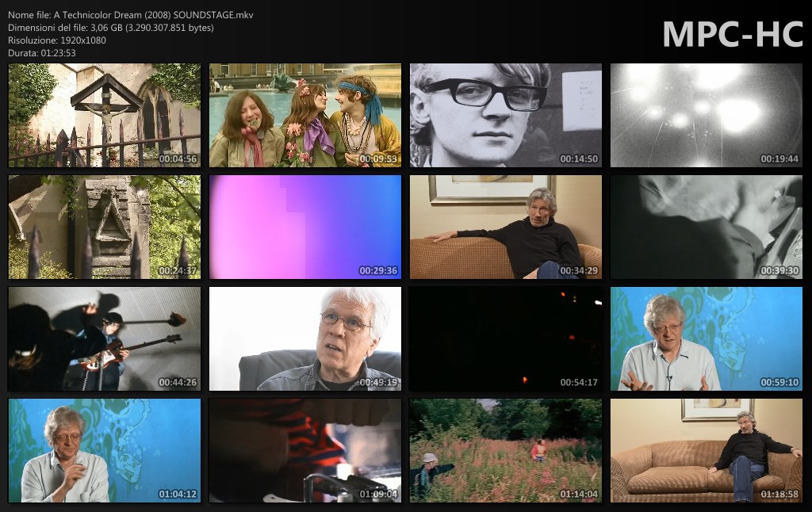Select the three hippies thumbnail at 00:09:53
The width and height of the screenshot is (812, 512).
[305, 116]
